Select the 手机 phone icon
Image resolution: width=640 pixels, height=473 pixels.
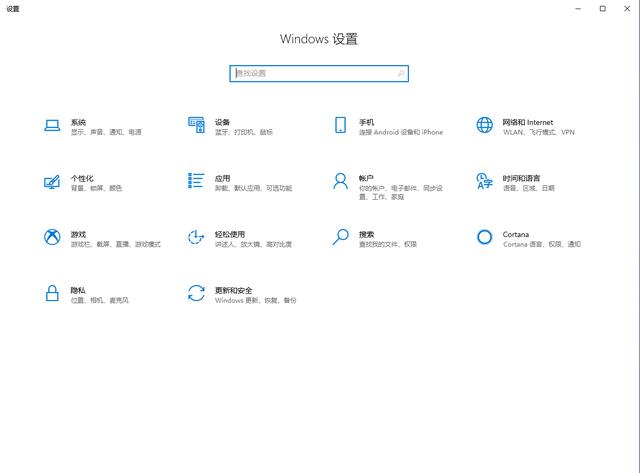click(340, 125)
